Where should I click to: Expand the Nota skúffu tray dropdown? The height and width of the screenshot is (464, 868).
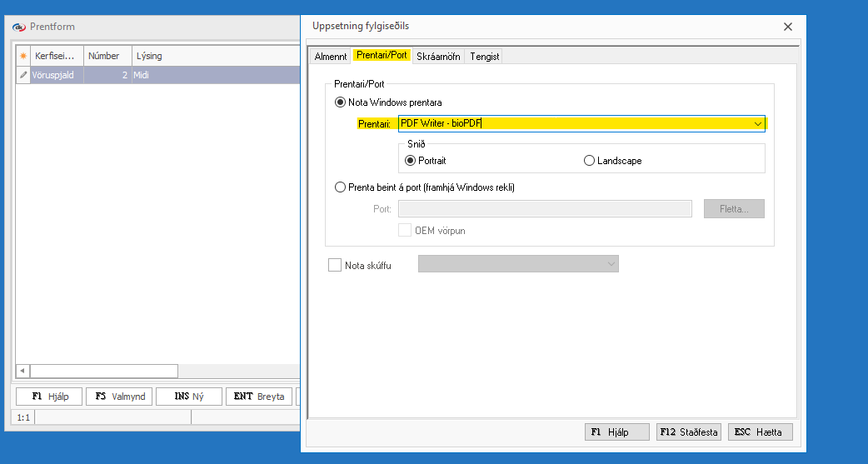[611, 264]
